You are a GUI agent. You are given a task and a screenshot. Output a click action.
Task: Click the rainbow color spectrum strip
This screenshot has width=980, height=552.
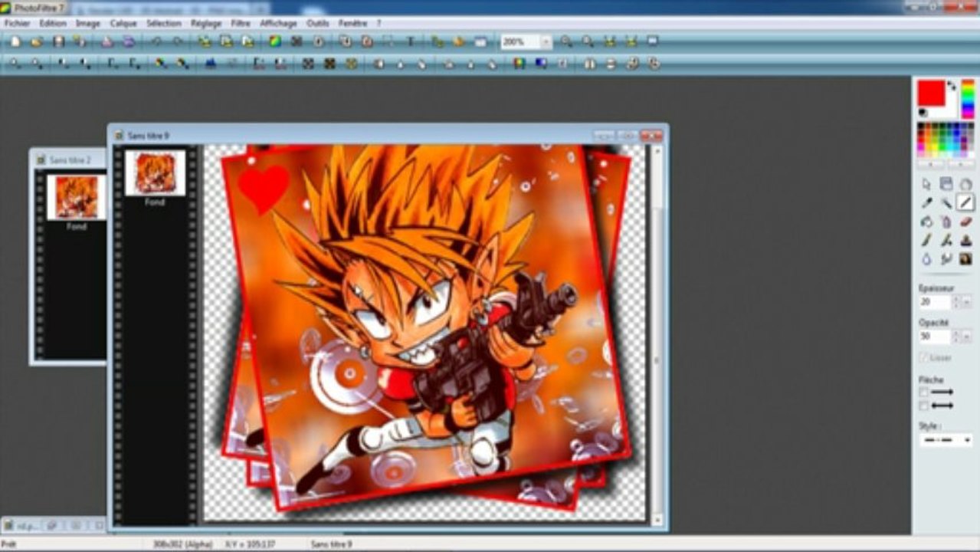[967, 99]
